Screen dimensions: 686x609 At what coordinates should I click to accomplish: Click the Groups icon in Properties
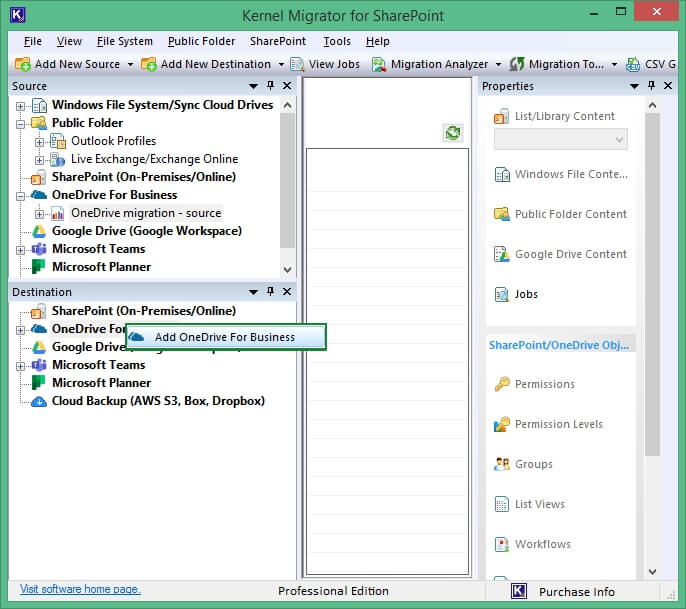502,464
